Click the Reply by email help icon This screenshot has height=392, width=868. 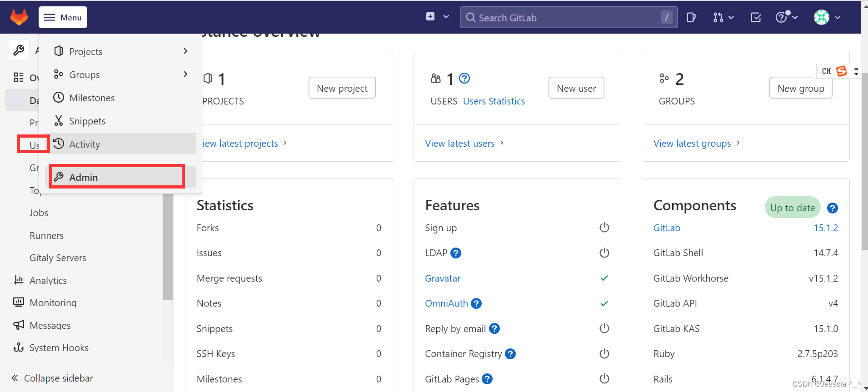point(494,328)
